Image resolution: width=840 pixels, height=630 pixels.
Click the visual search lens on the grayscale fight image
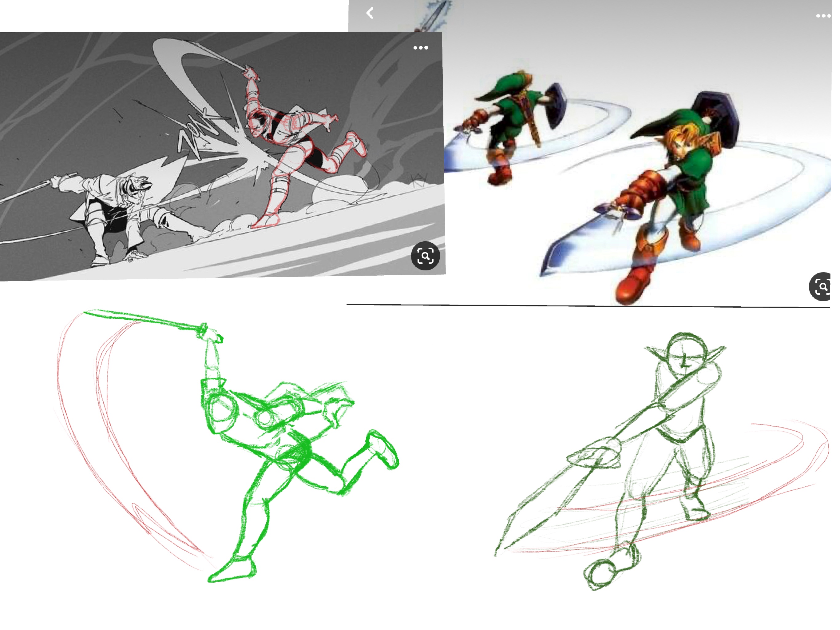pos(425,256)
